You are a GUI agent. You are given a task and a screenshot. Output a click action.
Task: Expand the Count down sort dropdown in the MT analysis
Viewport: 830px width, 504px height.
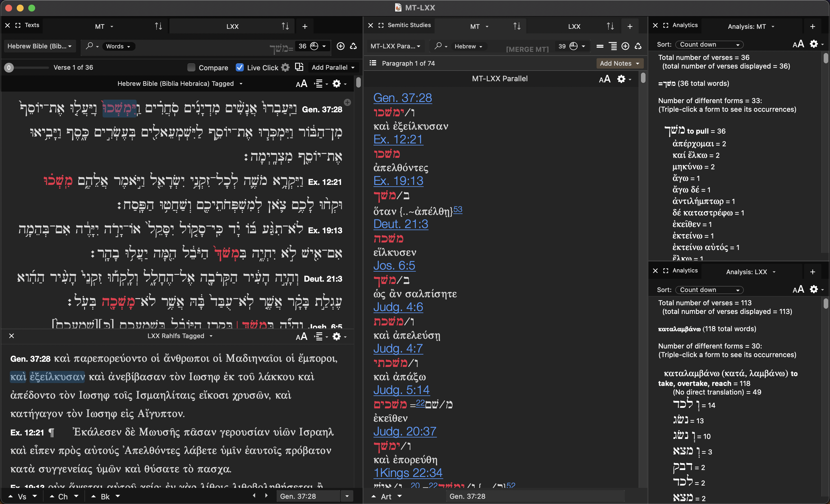pyautogui.click(x=710, y=44)
